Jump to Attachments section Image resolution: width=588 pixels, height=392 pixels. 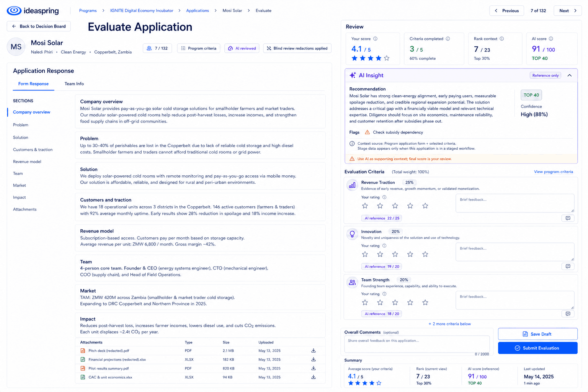pyautogui.click(x=25, y=209)
